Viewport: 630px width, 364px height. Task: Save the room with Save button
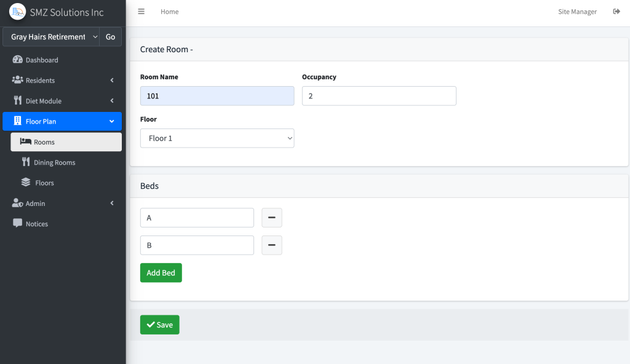[159, 325]
